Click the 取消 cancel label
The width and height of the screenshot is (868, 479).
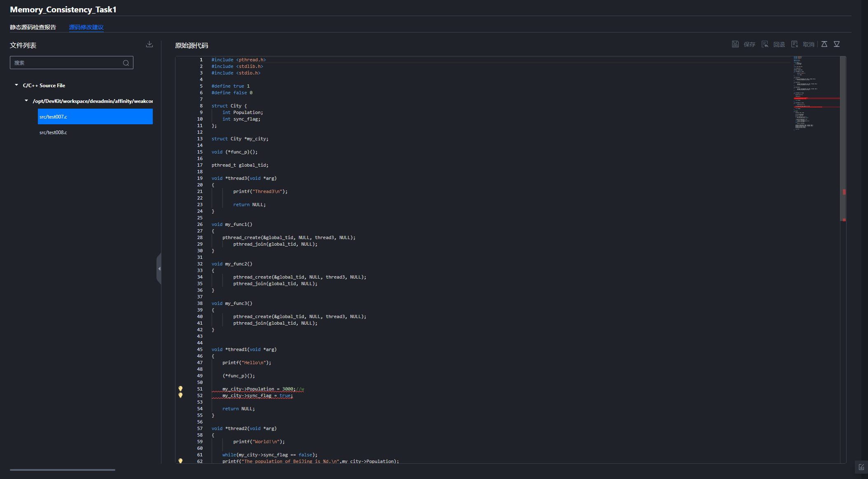click(x=809, y=44)
